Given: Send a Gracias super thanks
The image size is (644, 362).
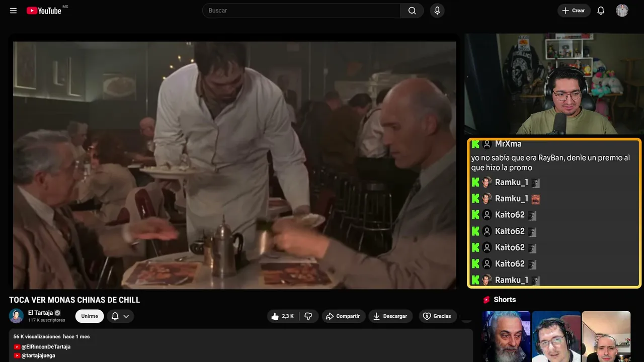Looking at the screenshot, I should (438, 316).
